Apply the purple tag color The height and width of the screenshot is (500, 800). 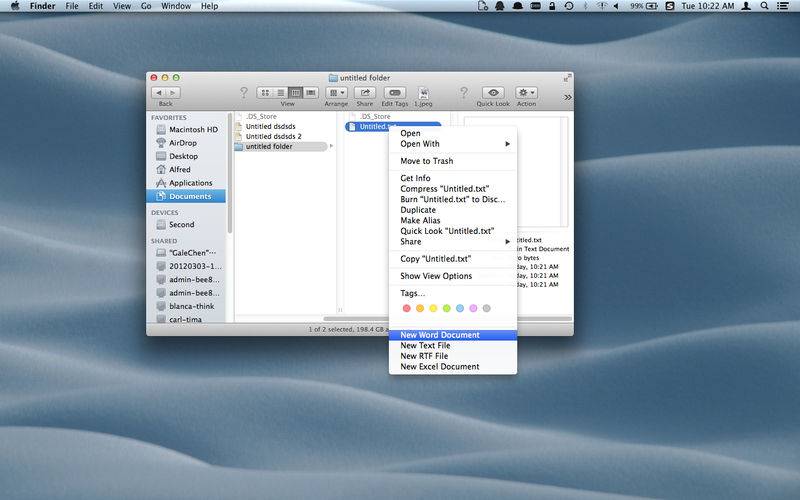(473, 308)
